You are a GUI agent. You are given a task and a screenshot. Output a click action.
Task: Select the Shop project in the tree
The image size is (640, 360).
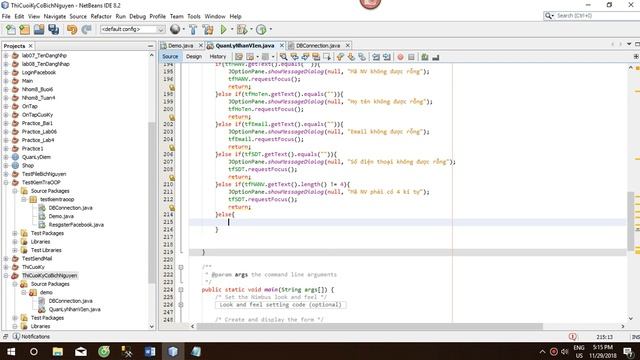click(28, 166)
